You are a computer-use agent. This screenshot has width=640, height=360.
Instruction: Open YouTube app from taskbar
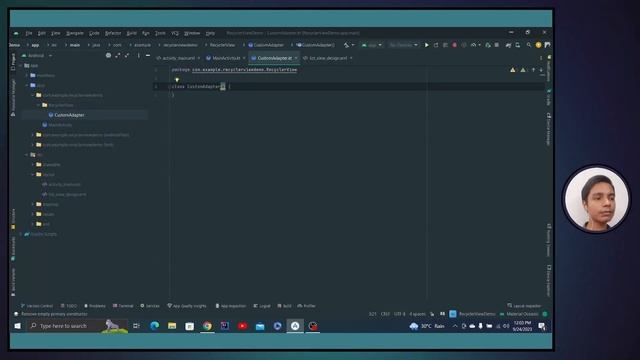pos(242,326)
